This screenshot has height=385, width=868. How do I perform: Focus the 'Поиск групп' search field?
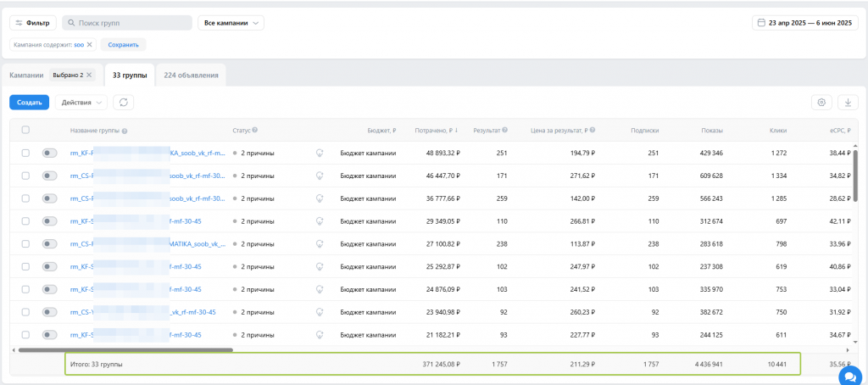[127, 23]
